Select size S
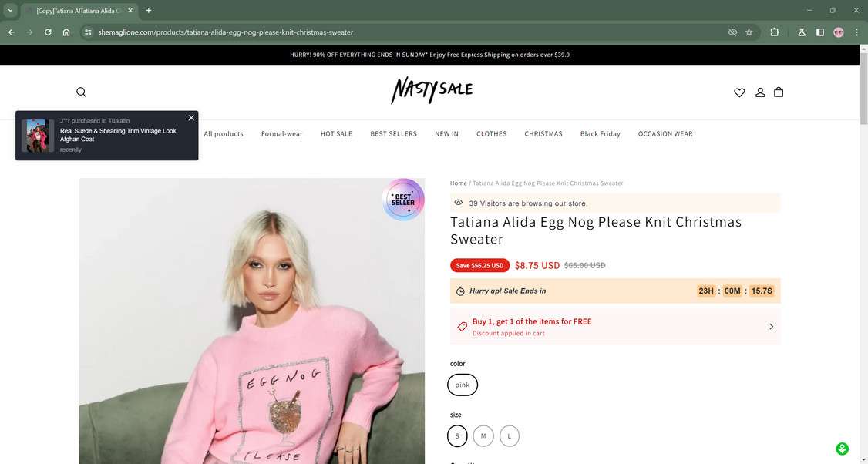This screenshot has width=868, height=464. coord(457,435)
